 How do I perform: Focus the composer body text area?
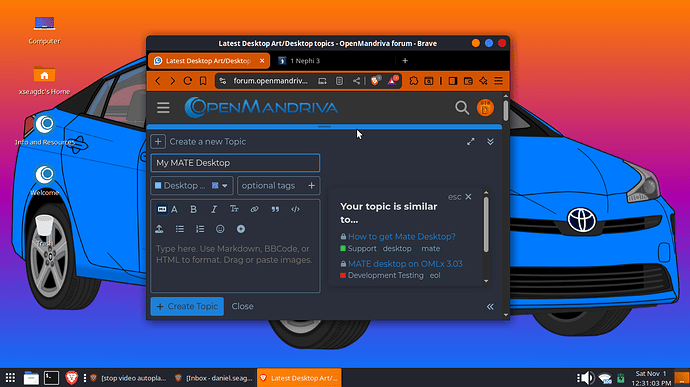[x=235, y=264]
